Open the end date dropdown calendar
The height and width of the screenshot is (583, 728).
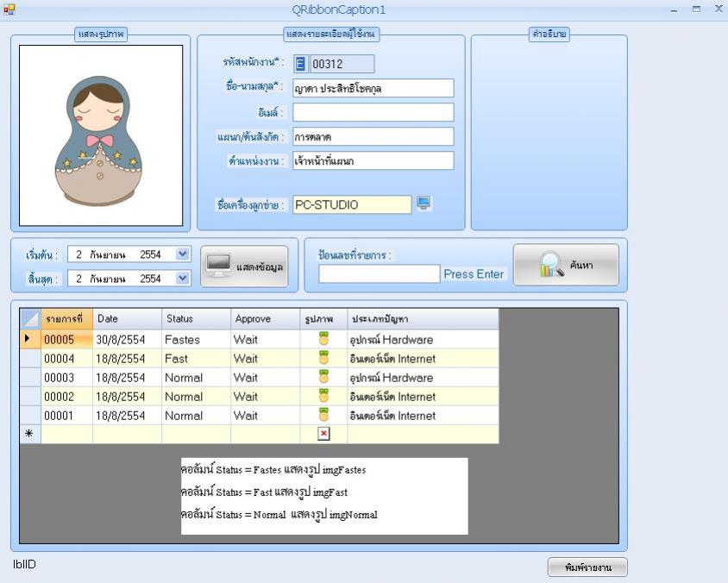click(183, 278)
